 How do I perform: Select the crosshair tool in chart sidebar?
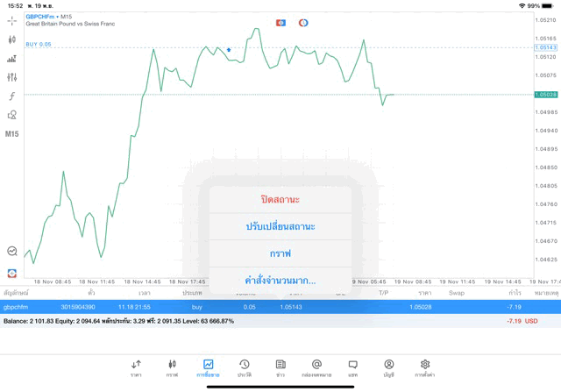(x=12, y=20)
